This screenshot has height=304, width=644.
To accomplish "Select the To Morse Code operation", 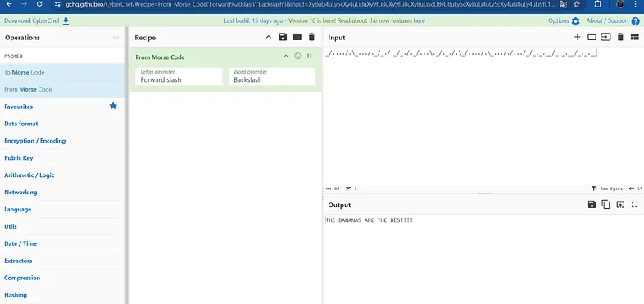I will (x=62, y=72).
